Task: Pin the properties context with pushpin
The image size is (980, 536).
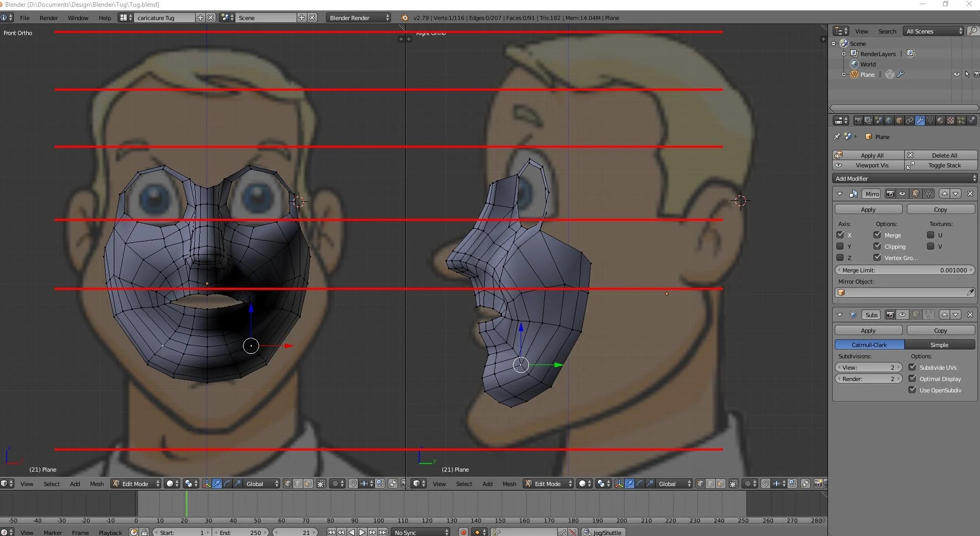Action: [x=837, y=136]
